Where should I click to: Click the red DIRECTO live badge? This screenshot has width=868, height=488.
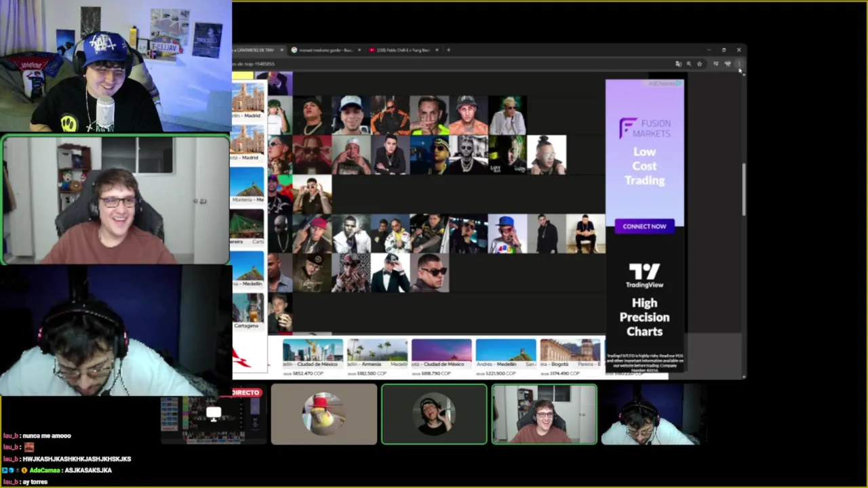coord(245,392)
